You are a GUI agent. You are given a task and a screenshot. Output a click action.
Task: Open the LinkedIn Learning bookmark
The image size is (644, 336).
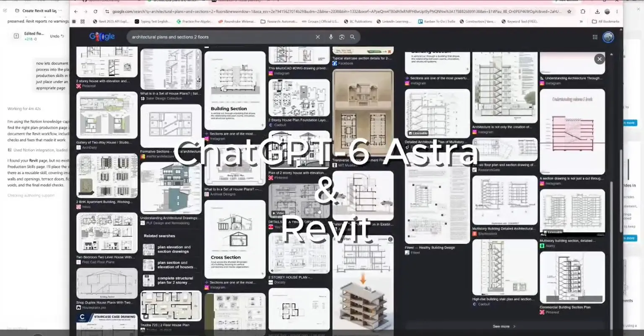point(394,21)
